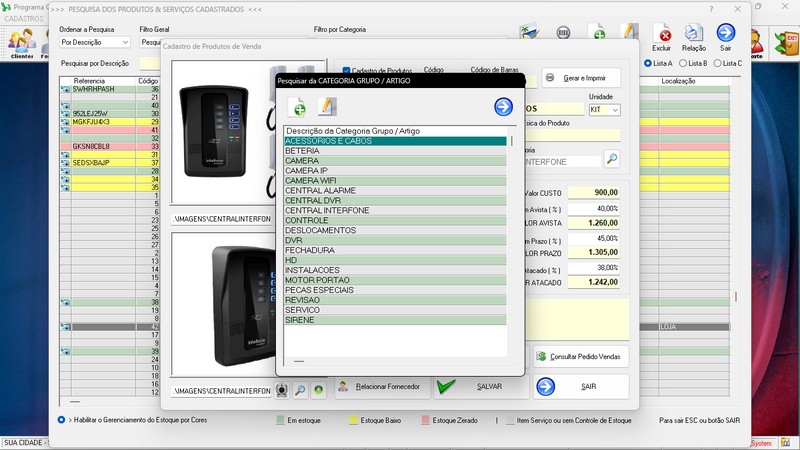Viewport: 800px width, 450px height.
Task: Open the Unidade KIT dropdown
Action: click(604, 109)
